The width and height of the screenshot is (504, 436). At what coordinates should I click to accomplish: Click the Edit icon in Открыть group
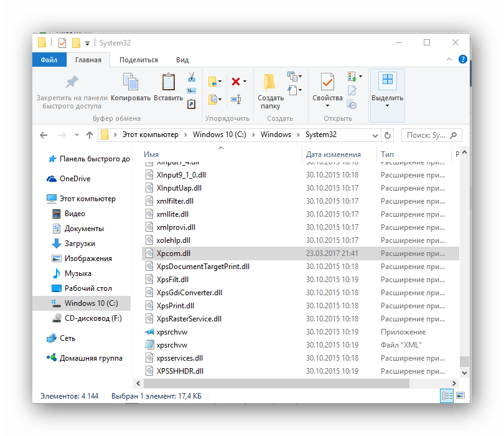(352, 91)
